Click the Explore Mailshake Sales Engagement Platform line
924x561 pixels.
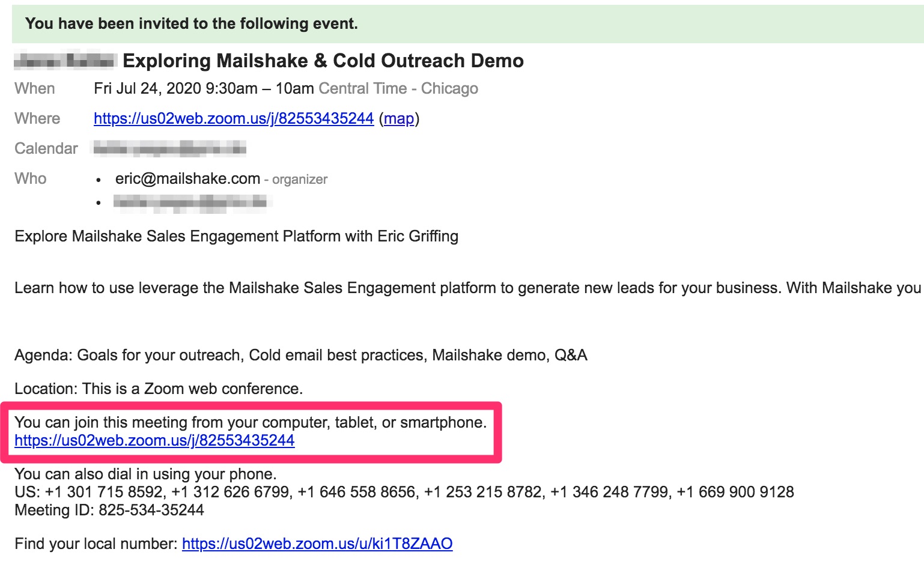[237, 236]
